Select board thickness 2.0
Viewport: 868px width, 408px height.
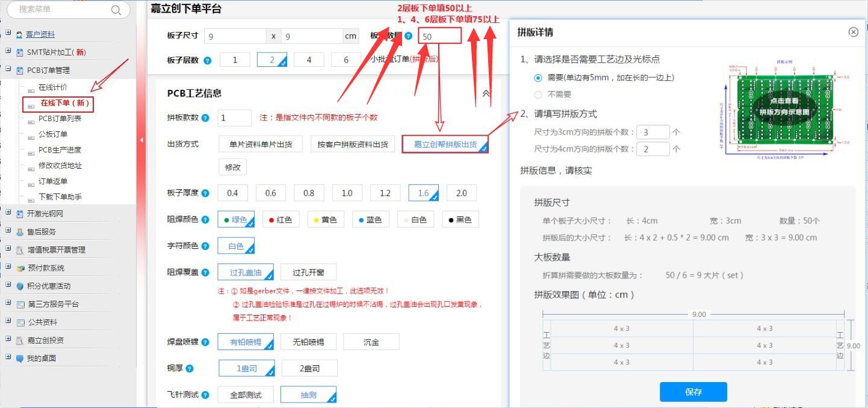point(462,193)
